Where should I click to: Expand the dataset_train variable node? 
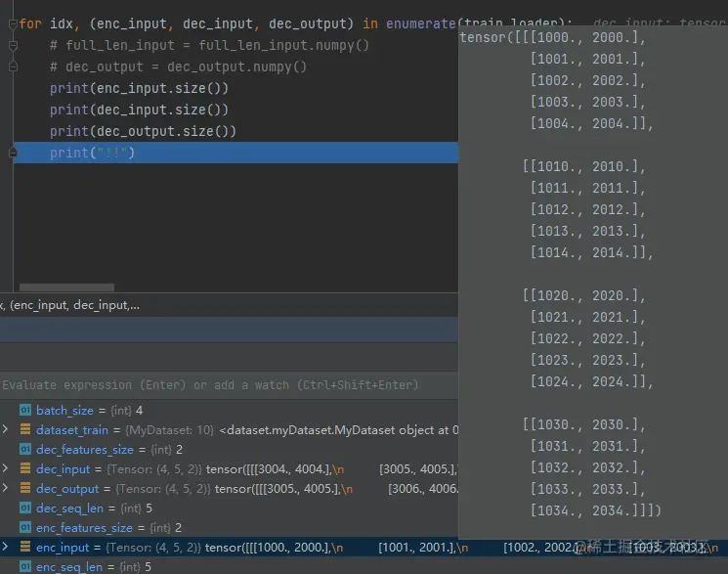pos(5,429)
